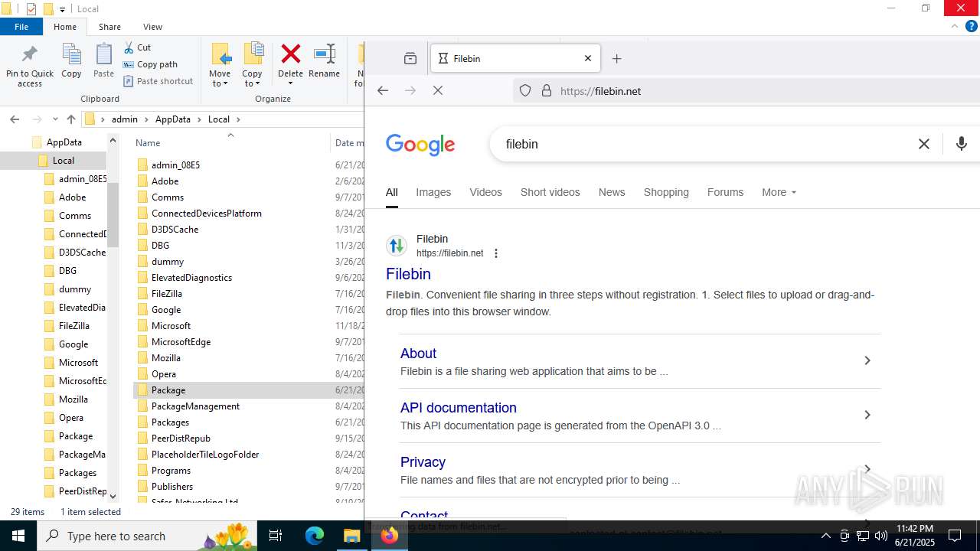Expand Local breadcrumb chevron

[x=238, y=119]
